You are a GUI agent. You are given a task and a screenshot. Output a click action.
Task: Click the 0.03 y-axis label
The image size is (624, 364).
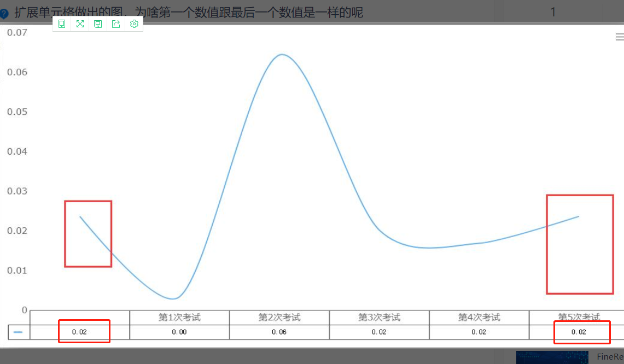pos(17,191)
